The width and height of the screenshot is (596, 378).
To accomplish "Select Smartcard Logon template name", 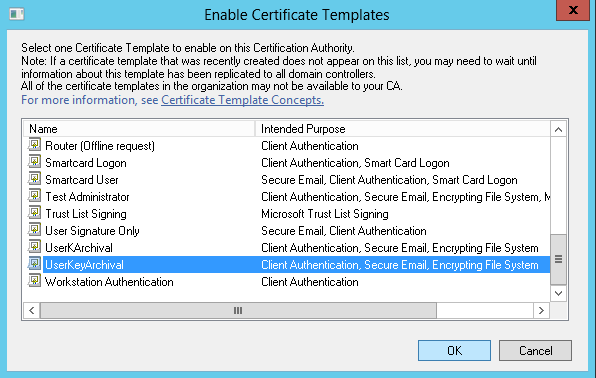I will point(86,163).
